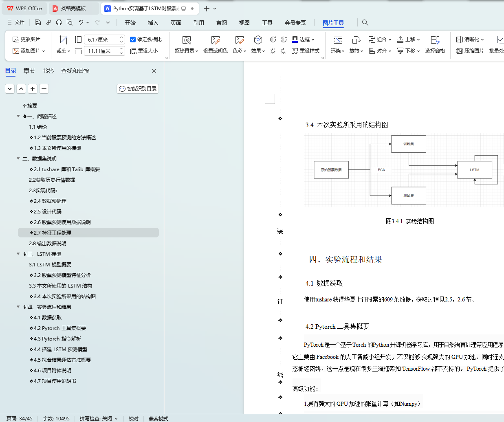Click the plus button in outline toolbar

[33, 88]
